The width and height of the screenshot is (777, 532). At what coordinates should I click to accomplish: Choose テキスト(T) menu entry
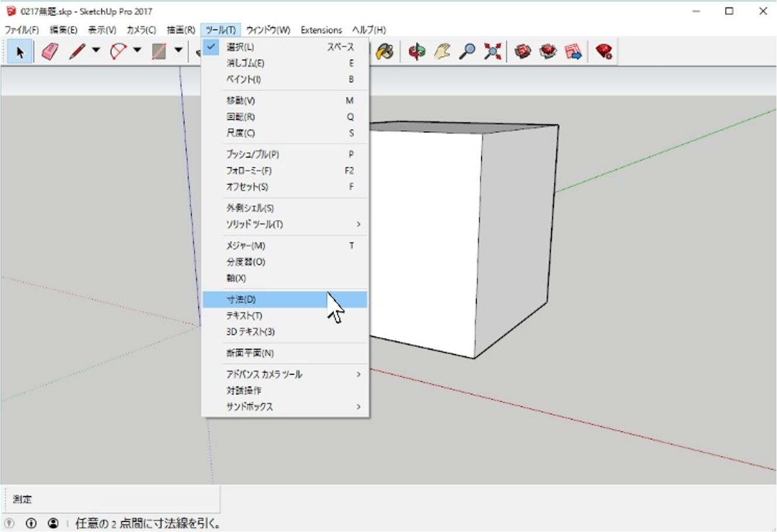point(285,316)
